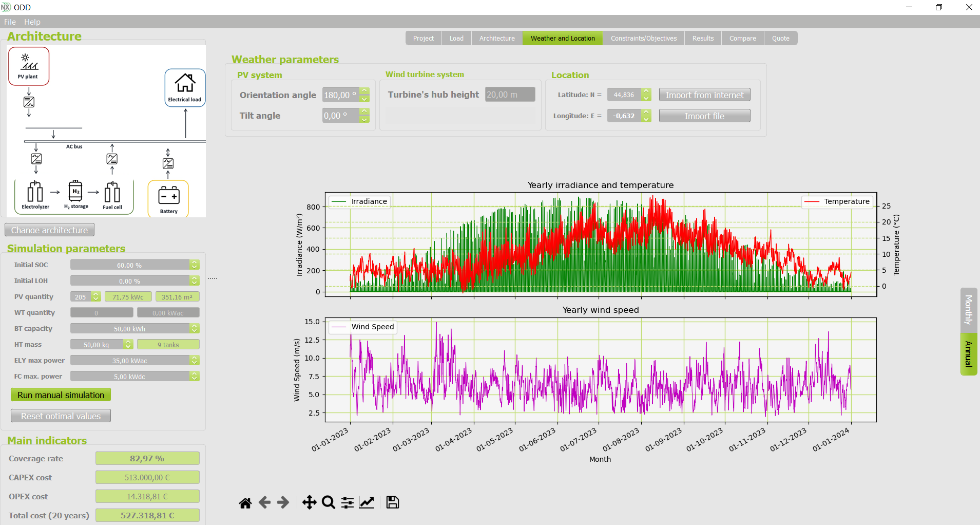Open the BT capacity dropdown
The image size is (980, 525).
(x=195, y=329)
